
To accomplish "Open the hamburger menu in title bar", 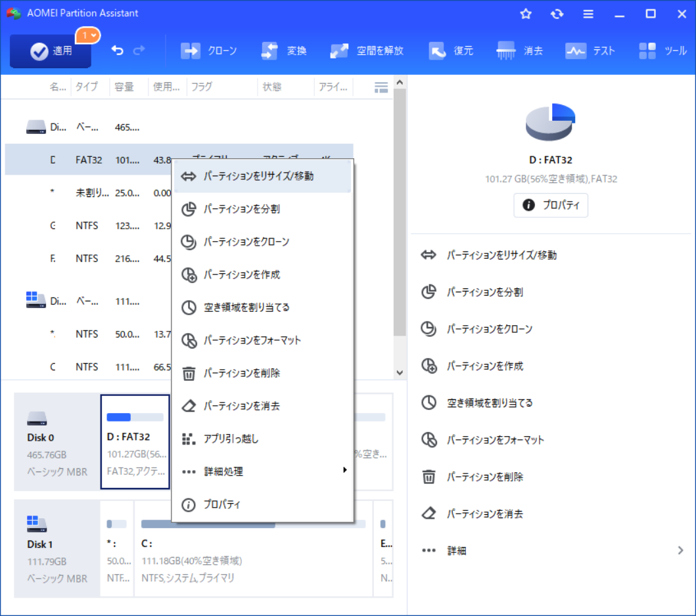I will [x=588, y=14].
